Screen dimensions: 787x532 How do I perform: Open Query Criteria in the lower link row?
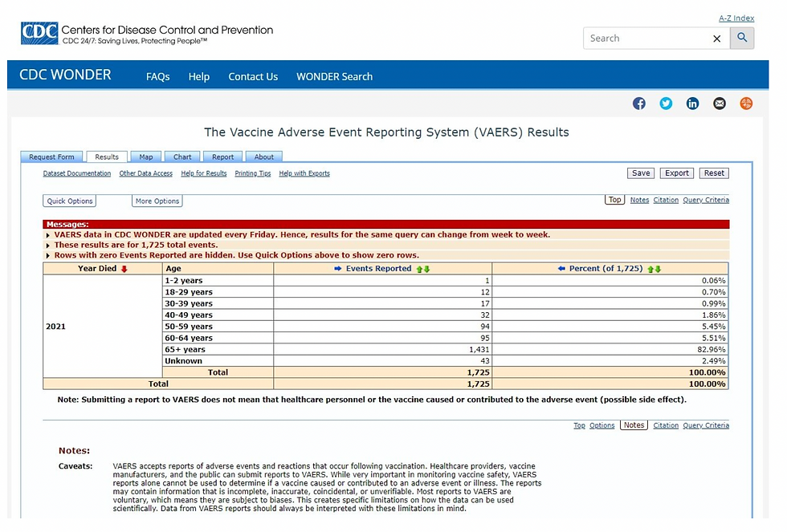click(706, 426)
